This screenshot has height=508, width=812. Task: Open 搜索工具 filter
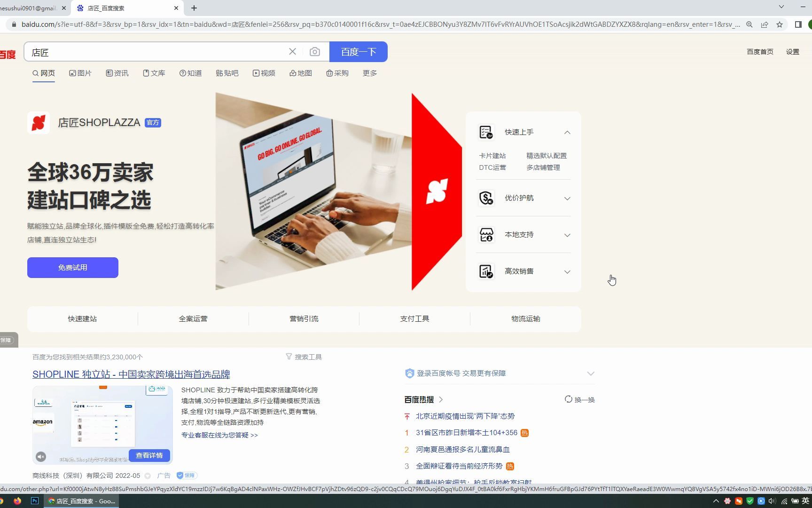tap(304, 357)
